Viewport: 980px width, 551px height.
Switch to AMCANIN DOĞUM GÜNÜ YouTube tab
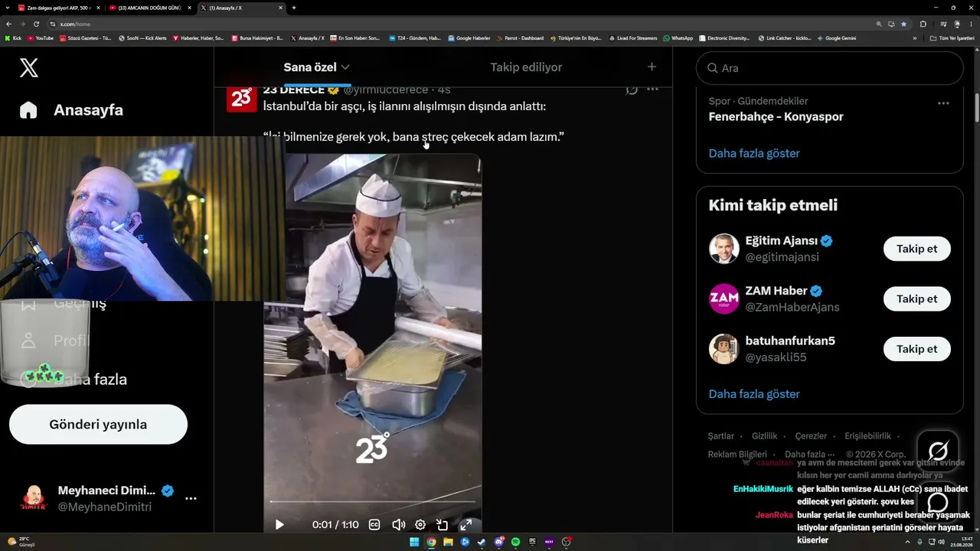(149, 8)
